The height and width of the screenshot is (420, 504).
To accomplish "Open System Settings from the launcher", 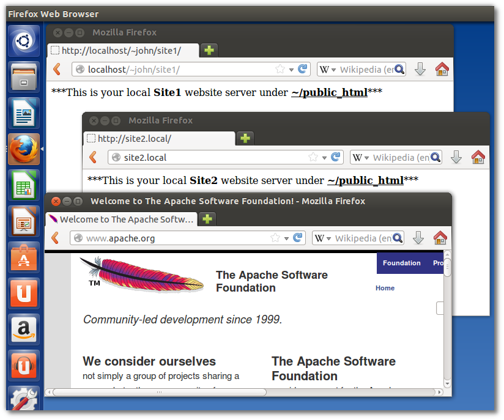I will pyautogui.click(x=24, y=398).
